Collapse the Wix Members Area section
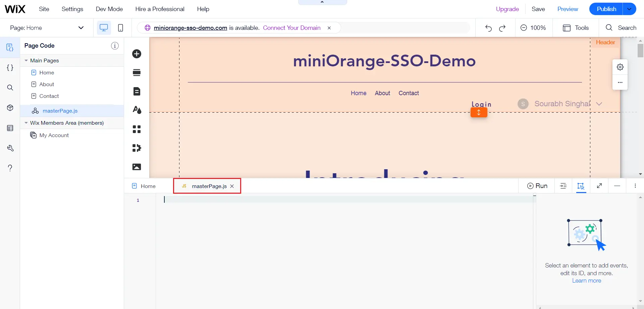The image size is (644, 309). click(x=26, y=123)
